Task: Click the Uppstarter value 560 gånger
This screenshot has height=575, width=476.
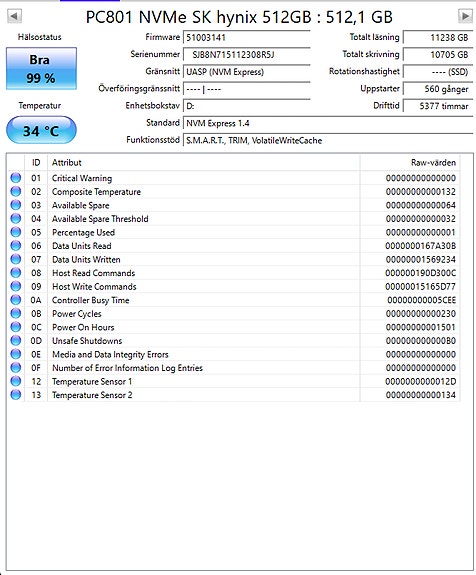Action: click(x=438, y=89)
